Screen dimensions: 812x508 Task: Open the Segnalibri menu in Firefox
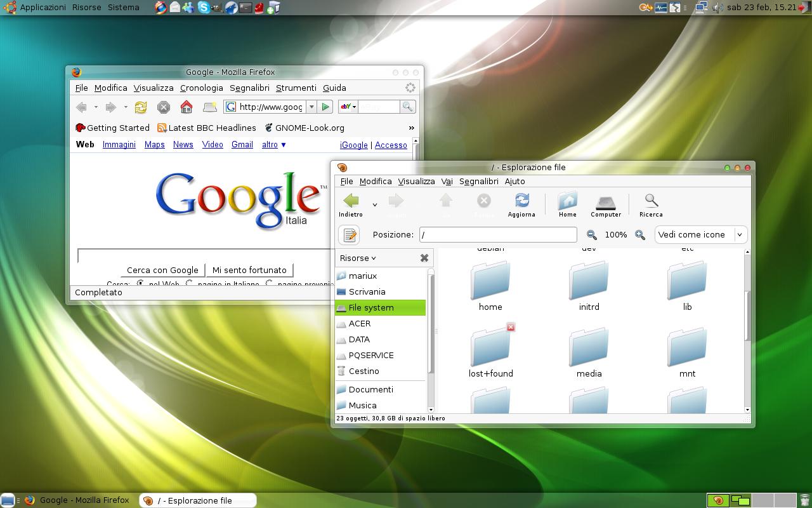click(x=249, y=88)
